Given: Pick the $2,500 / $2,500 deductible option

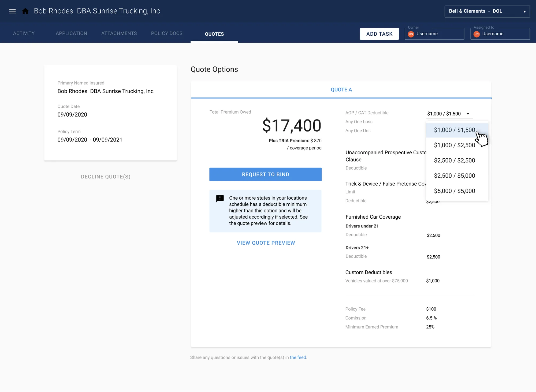Looking at the screenshot, I should click(457, 160).
